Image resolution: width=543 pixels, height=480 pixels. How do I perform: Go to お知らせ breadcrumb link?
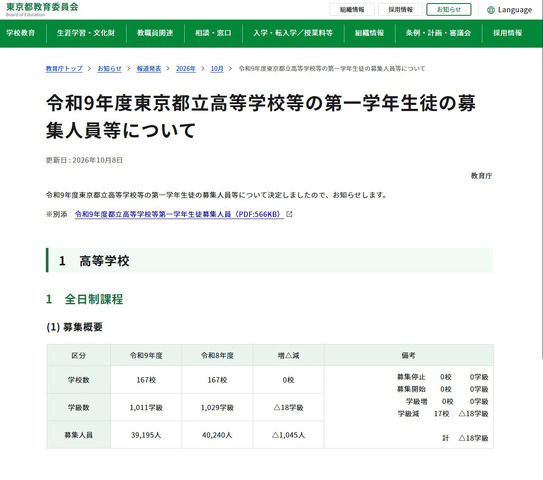pos(109,69)
